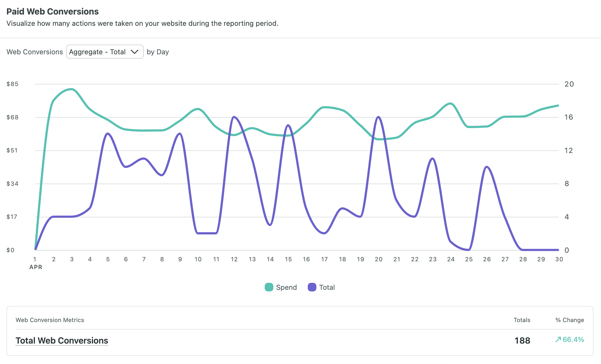The width and height of the screenshot is (601, 364).
Task: Click the green Spend legend swatch
Action: coord(268,287)
